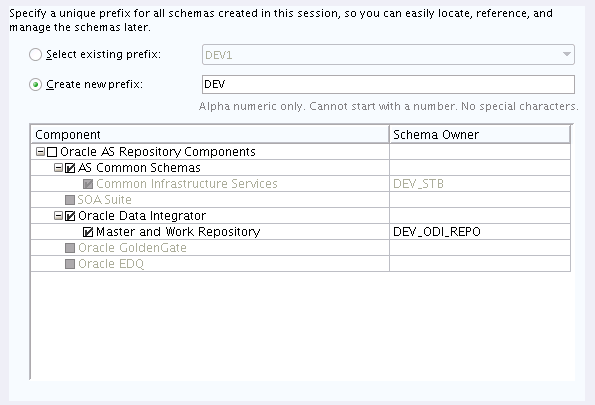Click the 'Alpha numeric only' hint text
Screen dimensions: 595x405
[389, 106]
